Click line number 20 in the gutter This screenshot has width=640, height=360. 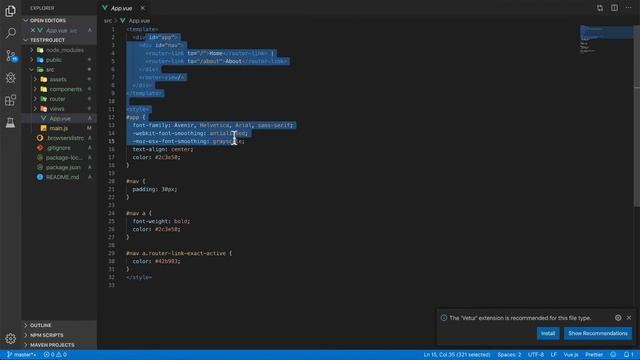pos(111,181)
